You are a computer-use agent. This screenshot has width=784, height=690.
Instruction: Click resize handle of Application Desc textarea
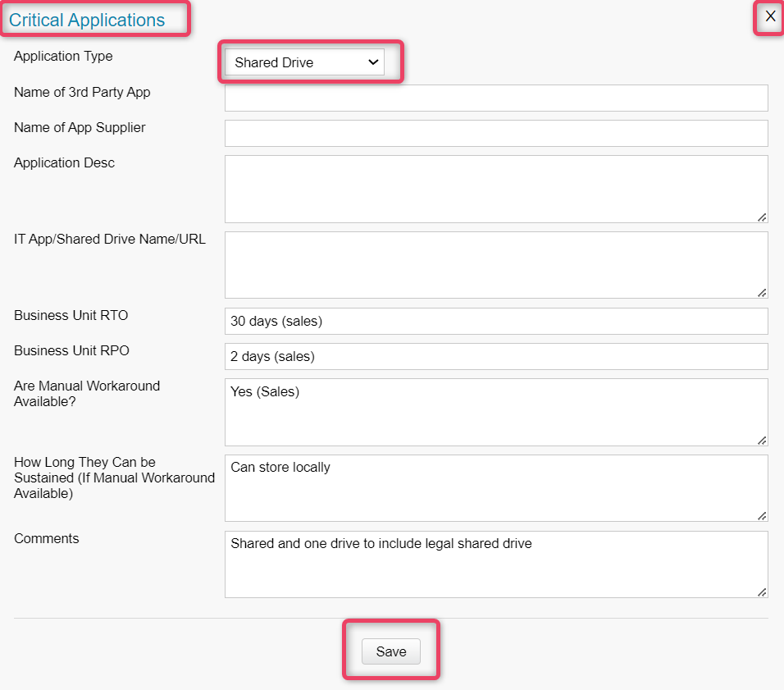[x=762, y=217]
